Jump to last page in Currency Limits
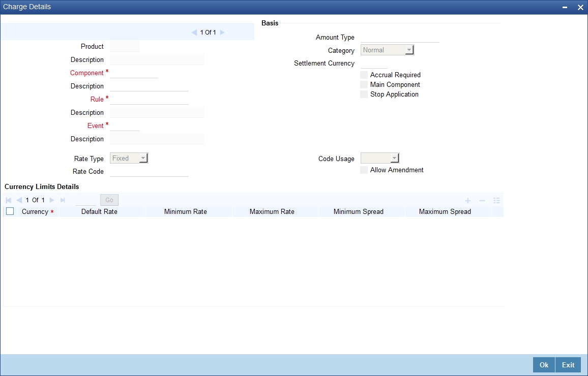 pos(63,200)
